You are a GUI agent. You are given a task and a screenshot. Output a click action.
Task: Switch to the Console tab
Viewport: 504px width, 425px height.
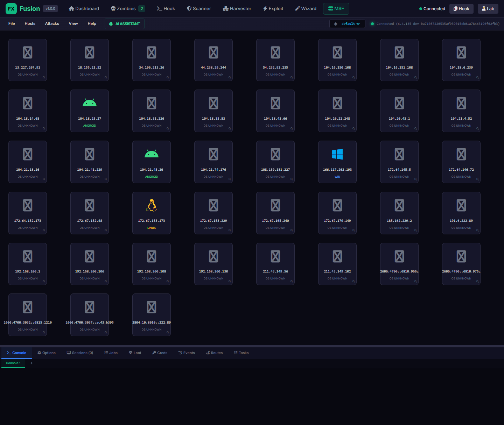tap(16, 353)
